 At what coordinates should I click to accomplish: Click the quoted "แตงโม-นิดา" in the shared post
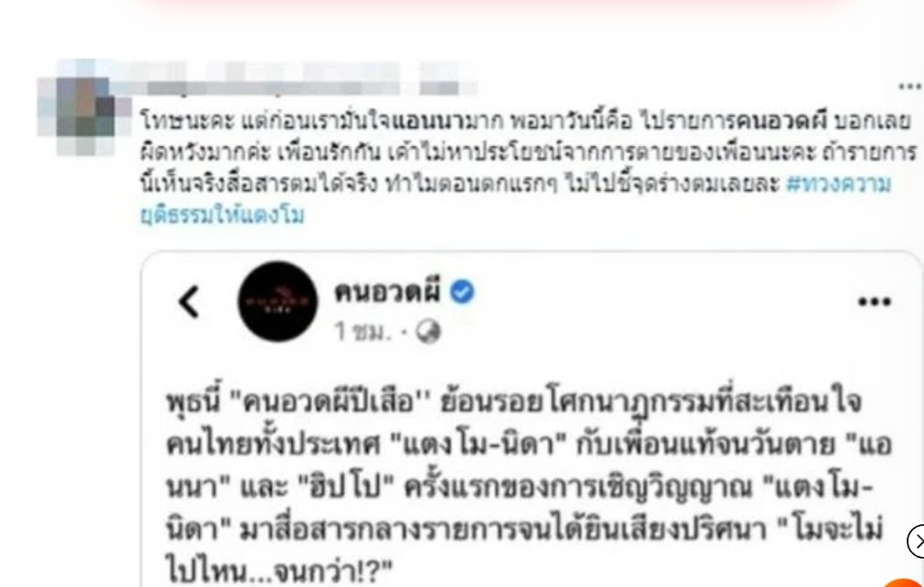coord(478,445)
